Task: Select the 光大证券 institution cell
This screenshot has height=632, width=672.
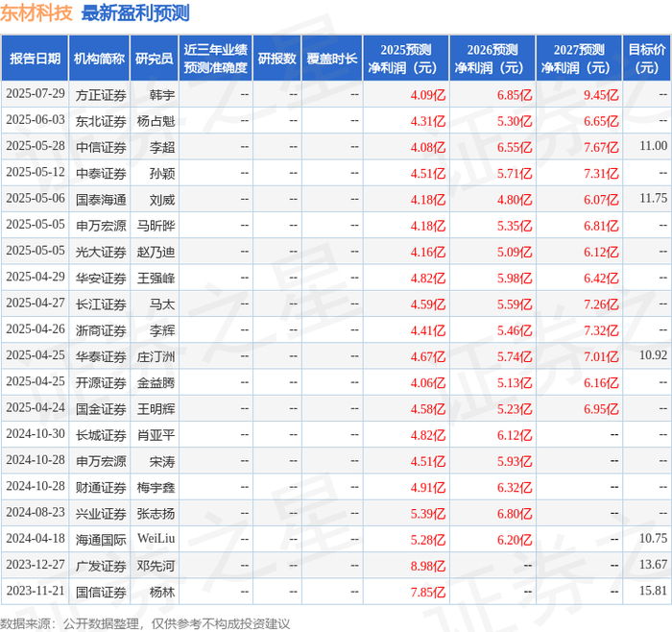Action: [101, 252]
